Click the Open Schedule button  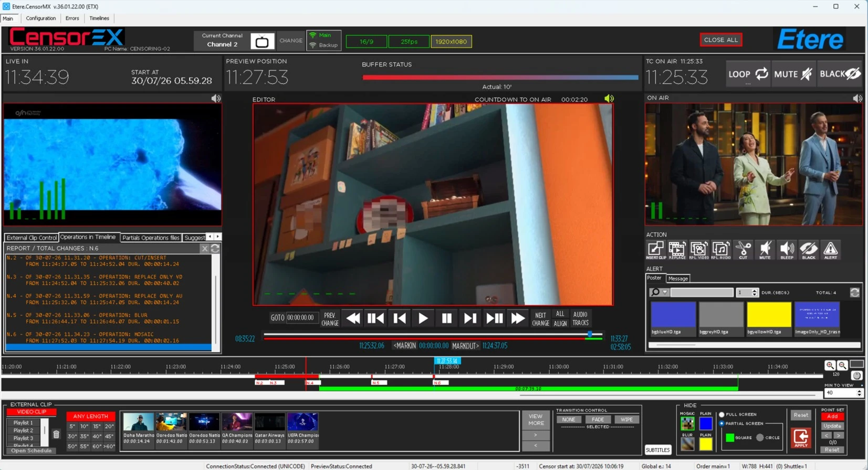coord(32,451)
